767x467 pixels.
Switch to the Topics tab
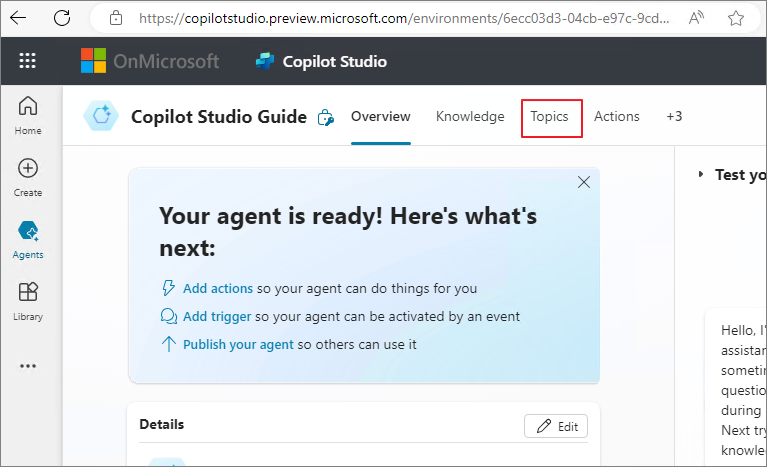(549, 116)
